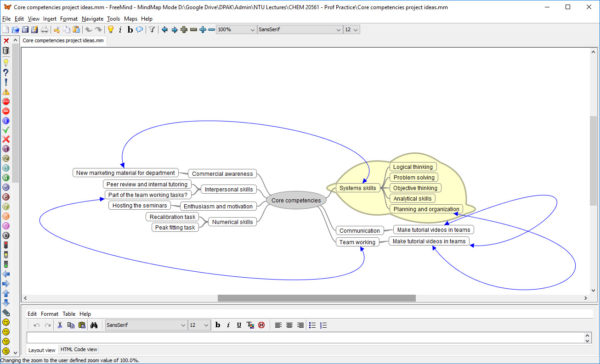Expand the SansSerif font dropdown in main toolbar
Viewport: 600px width, 364px height.
300,29
